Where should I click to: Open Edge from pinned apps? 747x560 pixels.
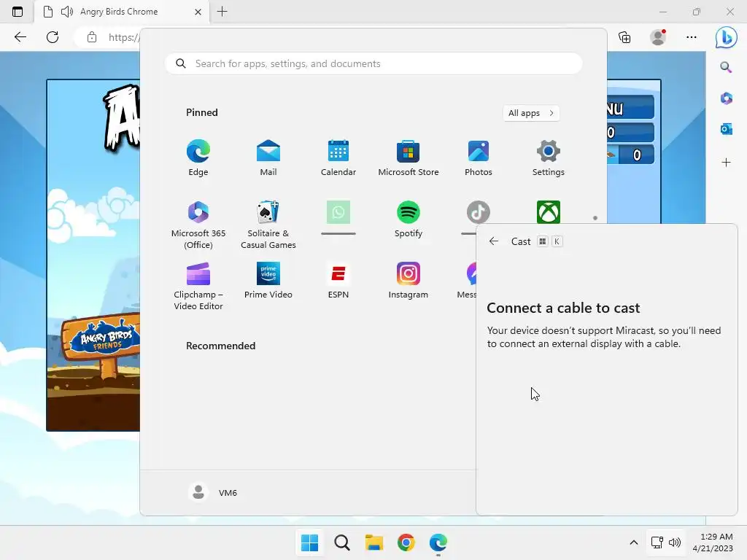pyautogui.click(x=198, y=157)
